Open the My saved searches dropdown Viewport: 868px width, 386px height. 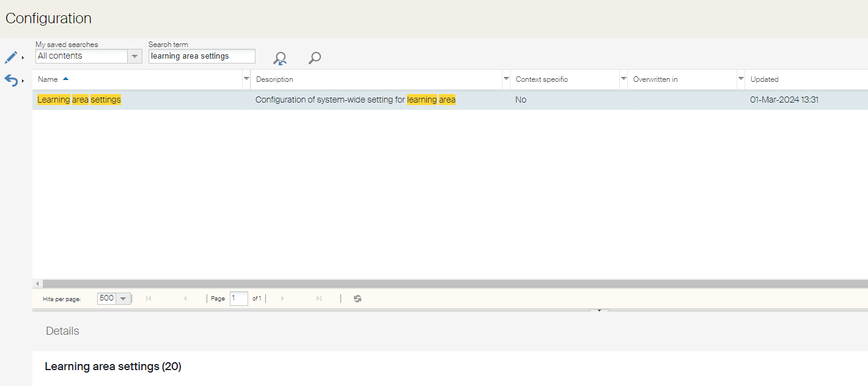[134, 56]
